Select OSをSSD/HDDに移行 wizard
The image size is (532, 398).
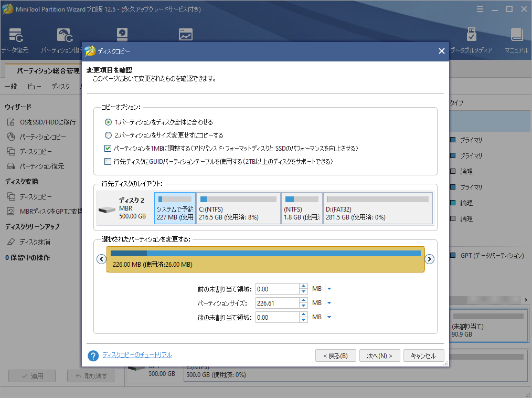[x=41, y=122]
